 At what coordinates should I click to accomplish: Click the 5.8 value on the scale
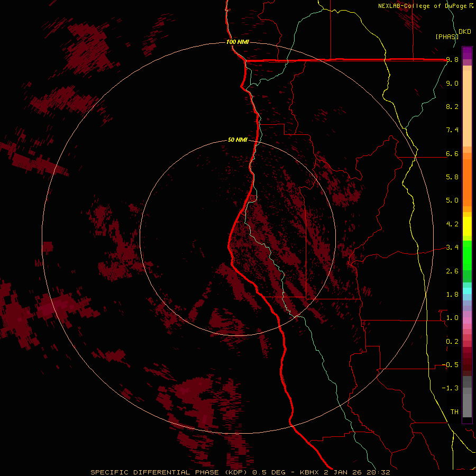(452, 177)
